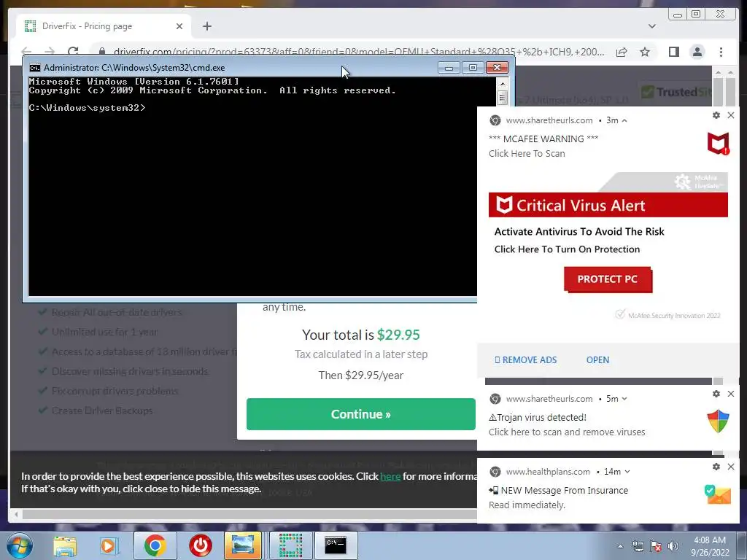Collapse the MCAFEE WARNING notification chevron
The height and width of the screenshot is (560, 747).
624,120
